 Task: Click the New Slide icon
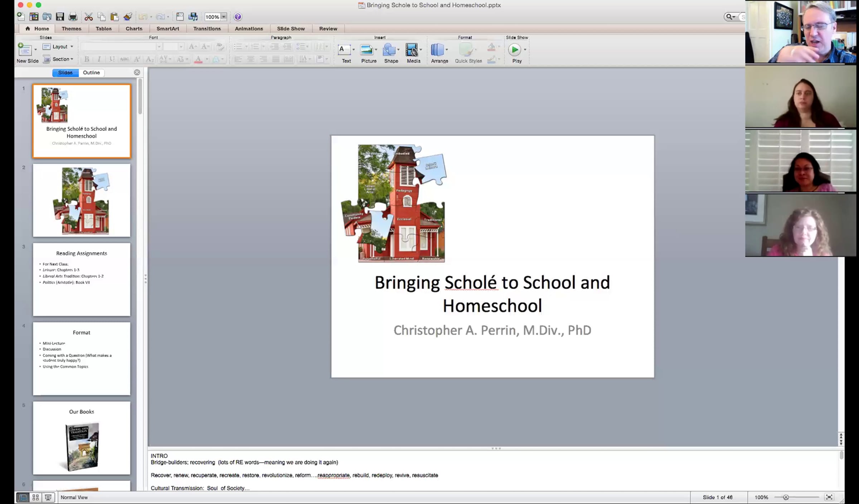[25, 49]
